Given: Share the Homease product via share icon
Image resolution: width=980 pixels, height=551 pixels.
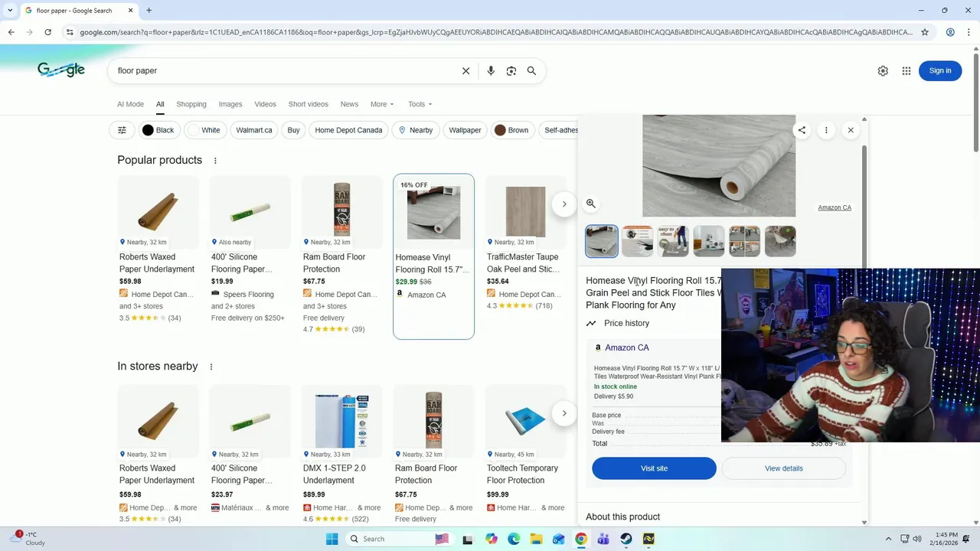Looking at the screenshot, I should 802,130.
